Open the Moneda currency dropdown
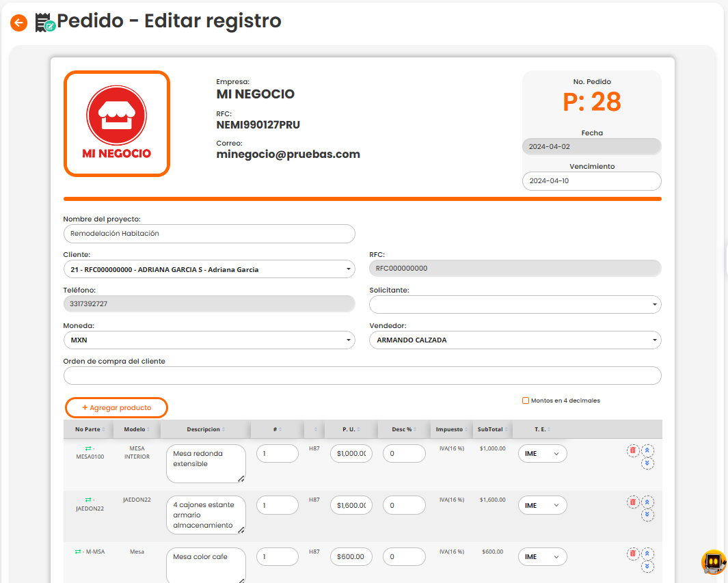Image resolution: width=728 pixels, height=583 pixels. [209, 340]
